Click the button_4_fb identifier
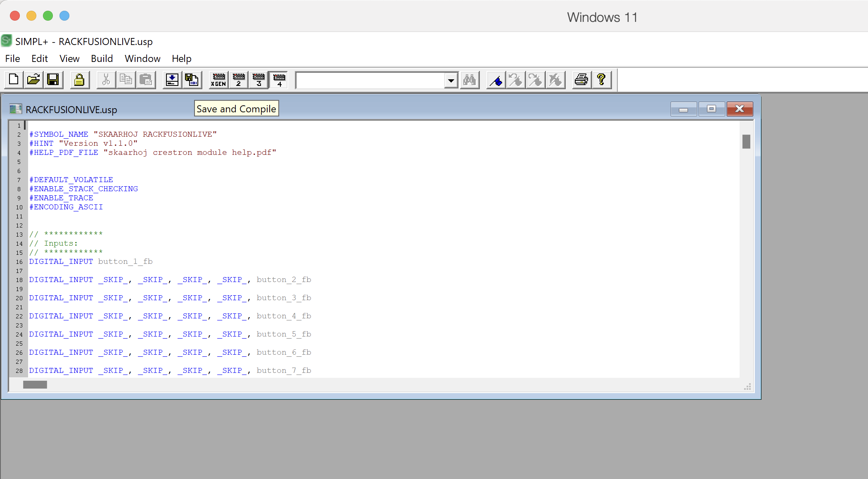Image resolution: width=868 pixels, height=479 pixels. point(284,316)
